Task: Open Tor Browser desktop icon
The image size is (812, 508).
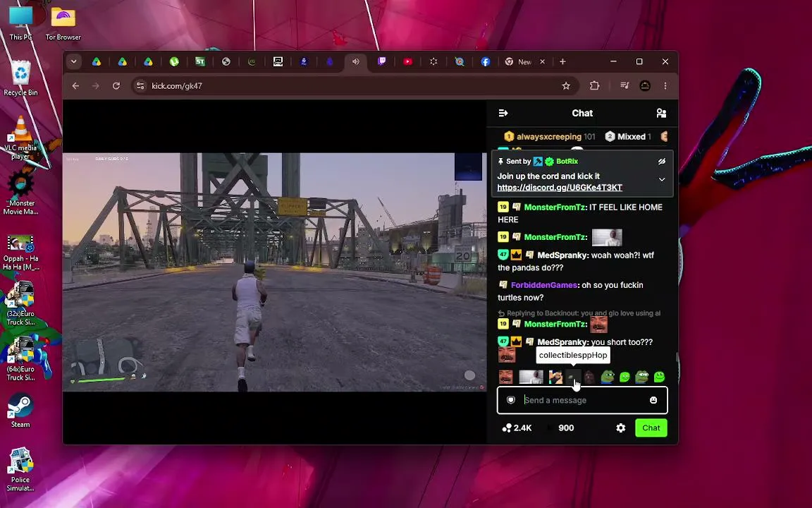Action: click(63, 23)
